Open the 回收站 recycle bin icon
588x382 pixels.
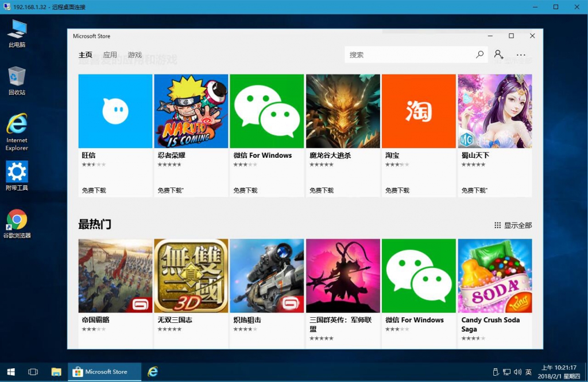click(17, 81)
